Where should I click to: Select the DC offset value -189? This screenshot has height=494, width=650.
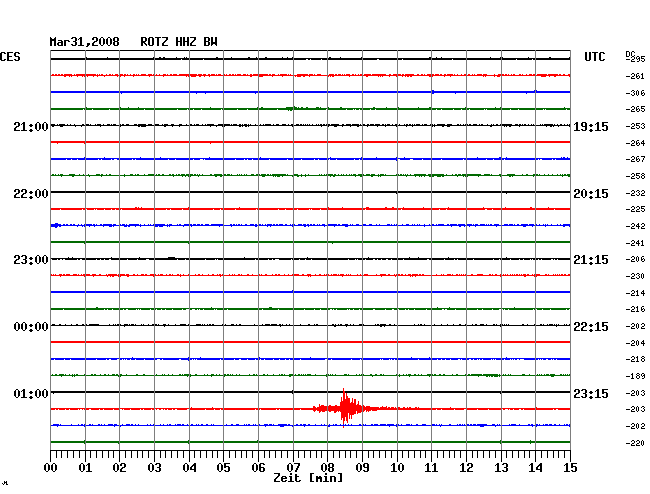click(x=635, y=376)
